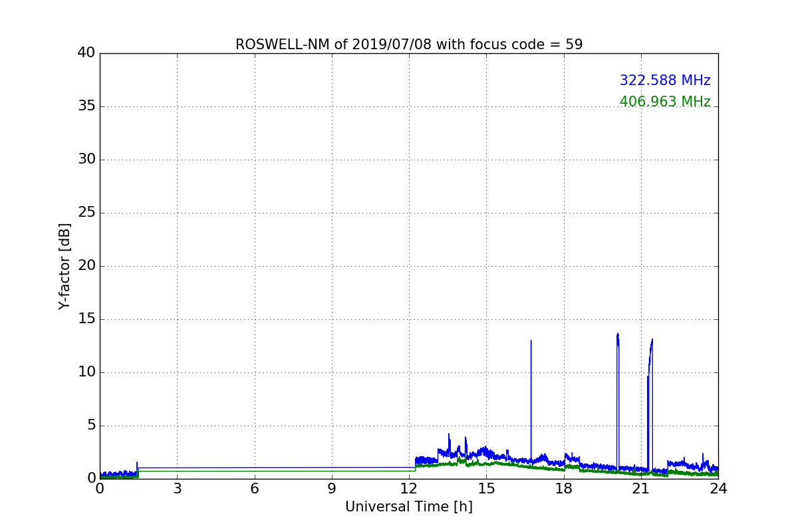798x532 pixels.
Task: Click the y-axis tick label '15'
Action: (86, 319)
